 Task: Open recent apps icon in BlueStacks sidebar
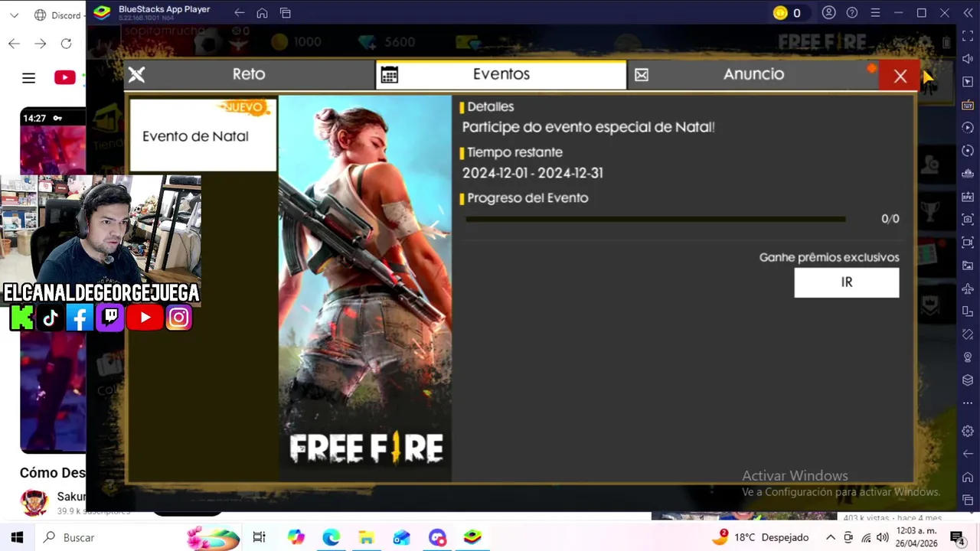(968, 500)
